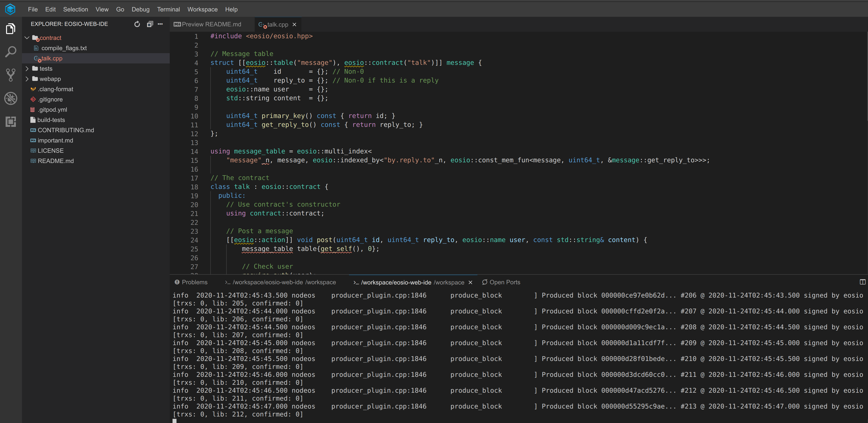
Task: Click line number 18 in editor gutter
Action: coord(194,187)
